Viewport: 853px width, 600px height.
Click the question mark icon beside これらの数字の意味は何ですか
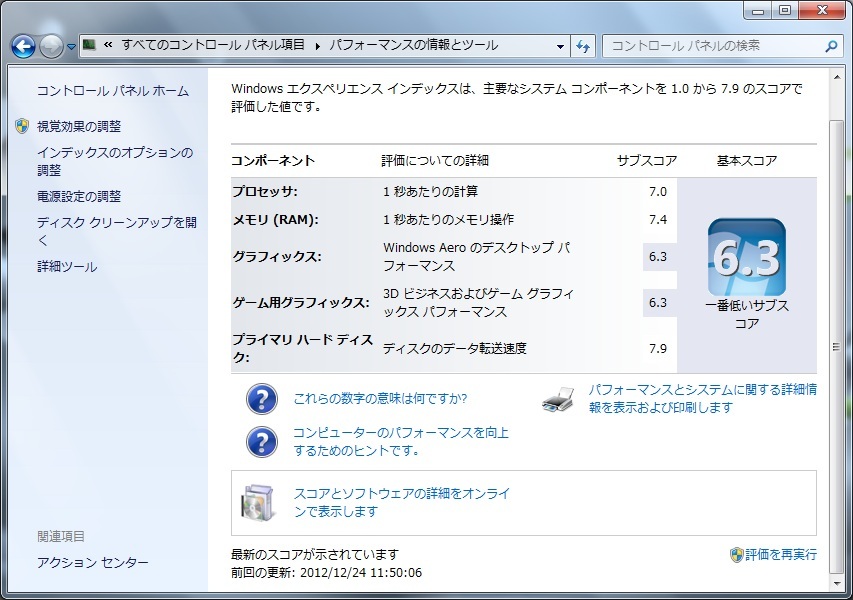(262, 399)
